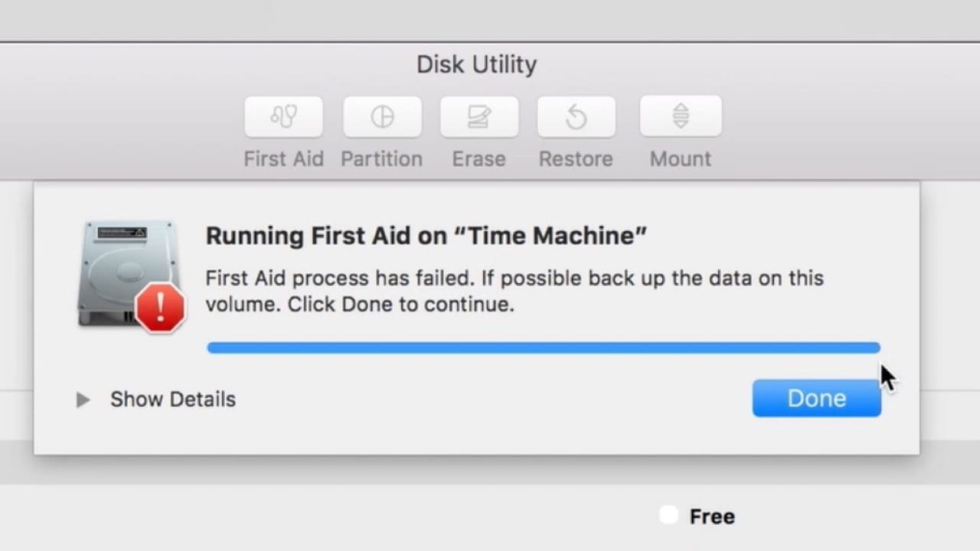Click the First Aid progress bar
This screenshot has width=980, height=551.
click(544, 347)
